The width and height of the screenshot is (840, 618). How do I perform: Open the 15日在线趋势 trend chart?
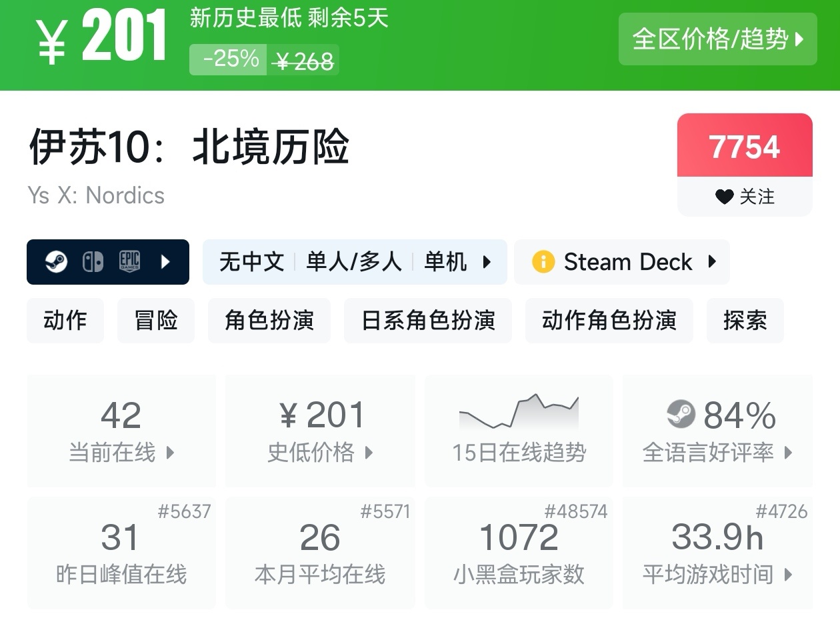(519, 430)
